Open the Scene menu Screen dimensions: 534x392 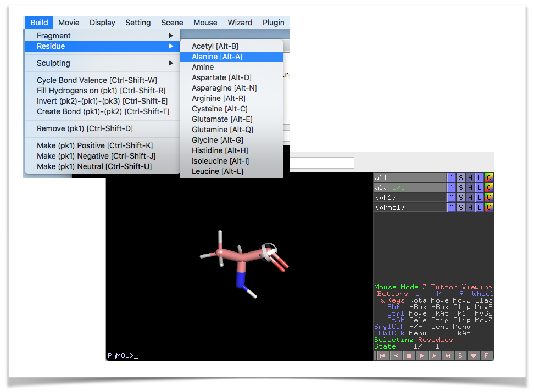coord(172,23)
